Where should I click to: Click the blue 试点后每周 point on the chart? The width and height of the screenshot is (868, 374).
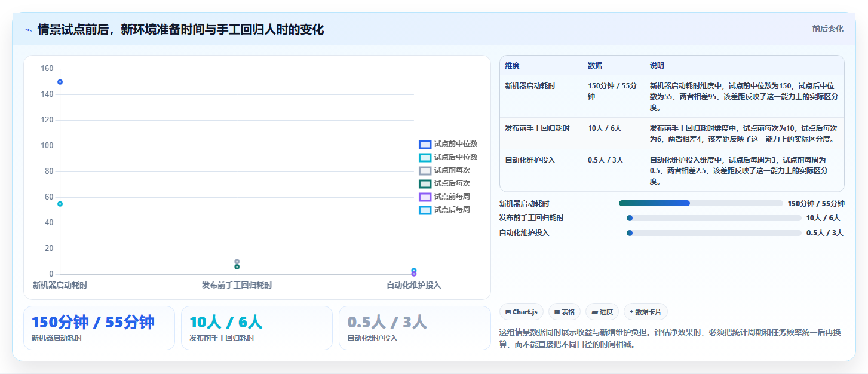click(414, 271)
